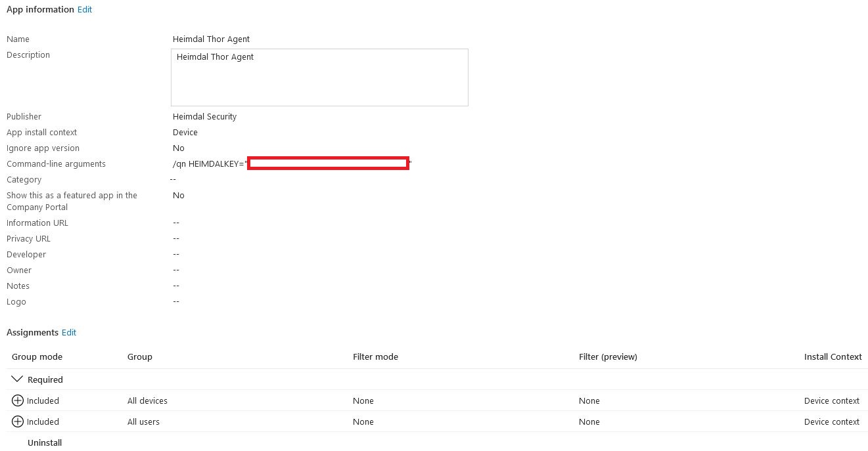Click the Device install context value

[185, 132]
